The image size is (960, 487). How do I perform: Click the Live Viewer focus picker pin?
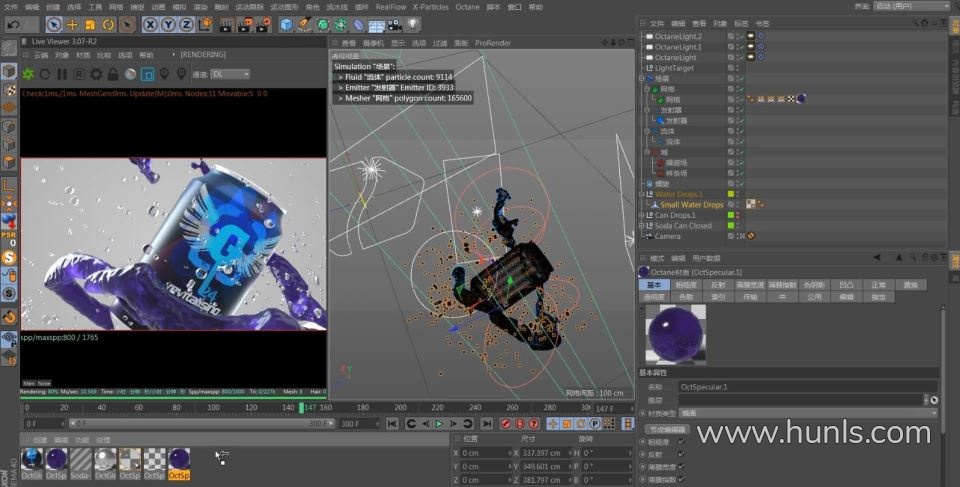pos(165,74)
